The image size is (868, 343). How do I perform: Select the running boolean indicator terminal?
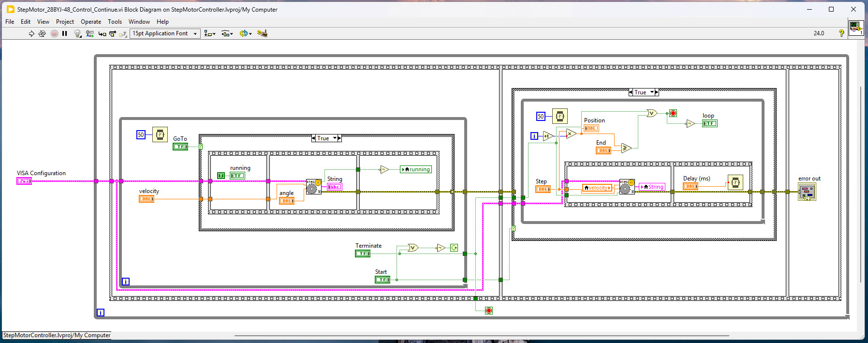[237, 176]
